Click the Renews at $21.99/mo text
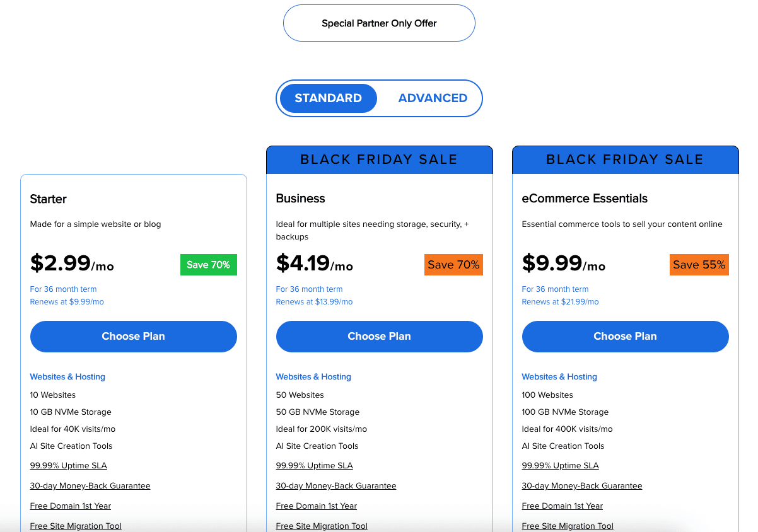Viewport: 758px width, 532px height. (560, 302)
